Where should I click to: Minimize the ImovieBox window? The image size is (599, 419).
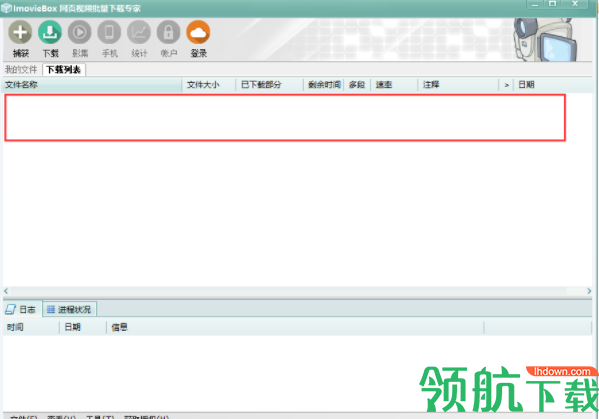pyautogui.click(x=535, y=4)
